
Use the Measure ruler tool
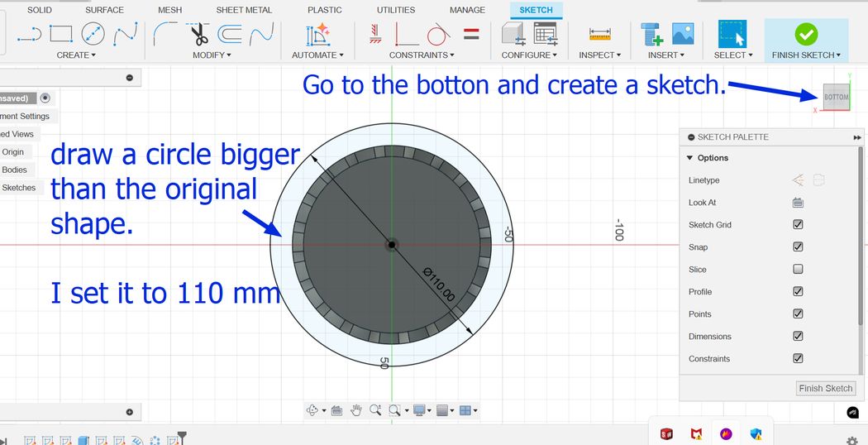pyautogui.click(x=600, y=35)
